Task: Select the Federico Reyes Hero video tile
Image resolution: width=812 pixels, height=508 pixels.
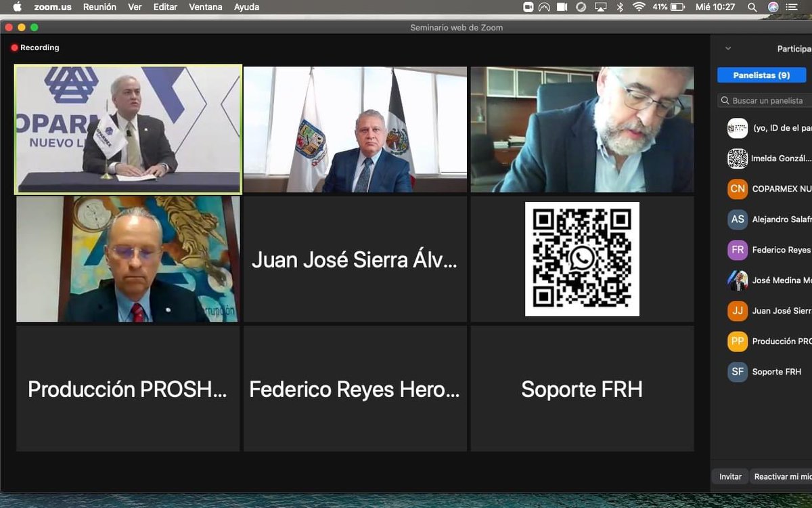Action: tap(355, 389)
